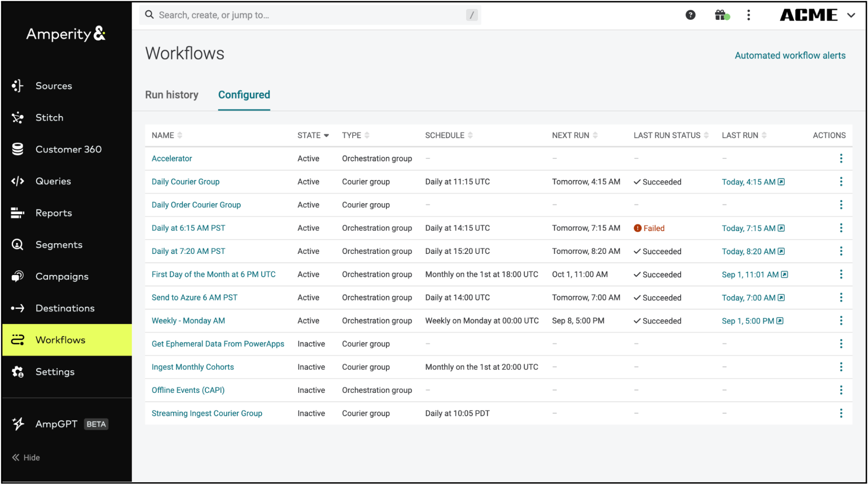
Task: Open the gift box what's new icon
Action: click(x=722, y=15)
